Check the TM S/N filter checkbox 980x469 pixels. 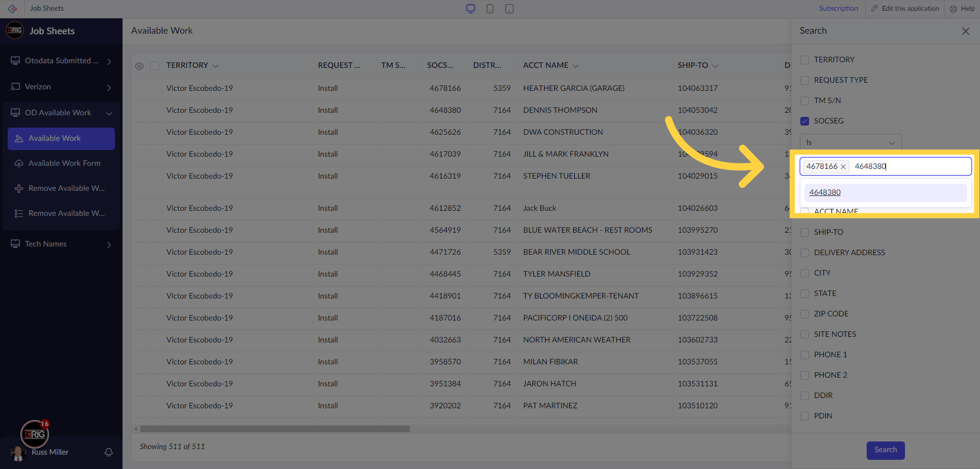pos(805,101)
